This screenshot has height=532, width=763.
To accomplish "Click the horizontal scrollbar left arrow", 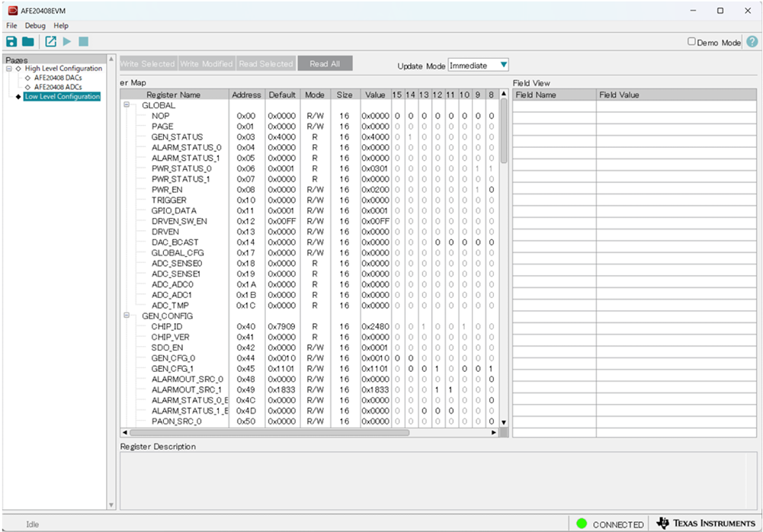I will tap(124, 432).
